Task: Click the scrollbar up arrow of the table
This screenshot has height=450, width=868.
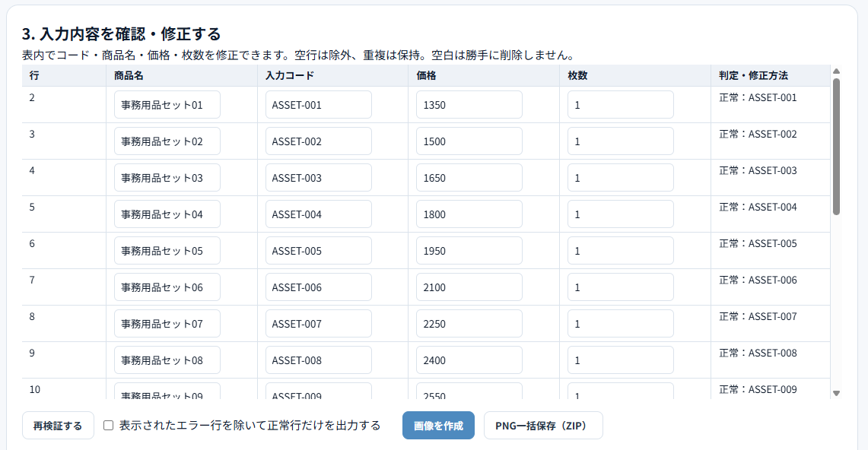Action: point(837,71)
